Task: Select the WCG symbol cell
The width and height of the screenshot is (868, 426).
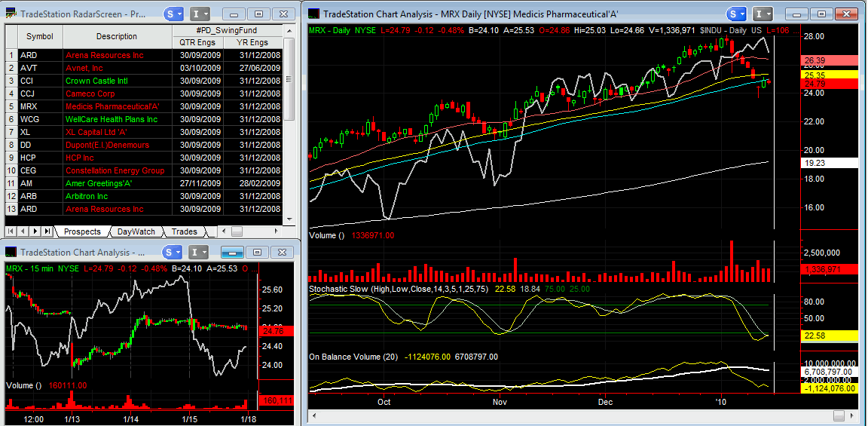Action: click(x=40, y=119)
